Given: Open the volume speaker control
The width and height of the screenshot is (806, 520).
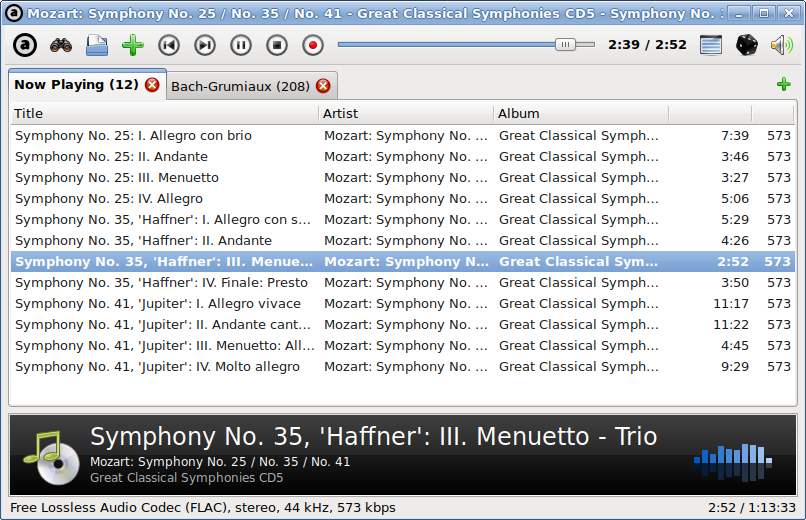Looking at the screenshot, I should (782, 45).
